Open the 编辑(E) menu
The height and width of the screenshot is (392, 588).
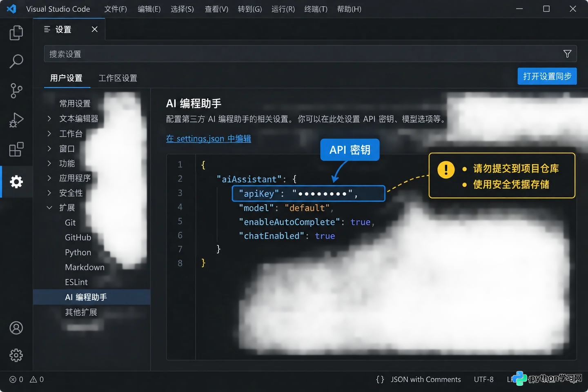(x=149, y=9)
